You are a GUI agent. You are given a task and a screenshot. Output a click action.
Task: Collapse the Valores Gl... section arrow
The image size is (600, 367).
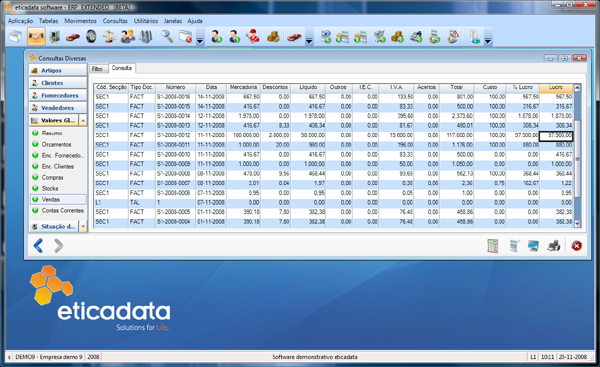click(x=83, y=120)
